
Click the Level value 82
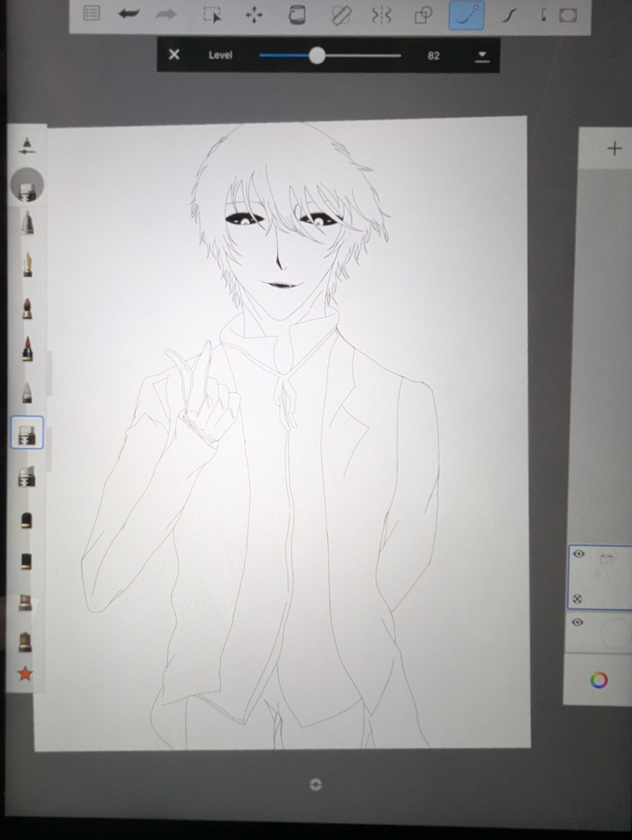pos(434,56)
